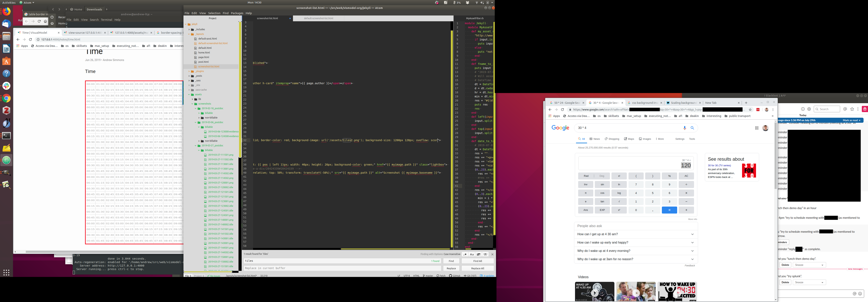Toggle whole word search option
Viewport: 868px width, 302px height.
click(485, 254)
